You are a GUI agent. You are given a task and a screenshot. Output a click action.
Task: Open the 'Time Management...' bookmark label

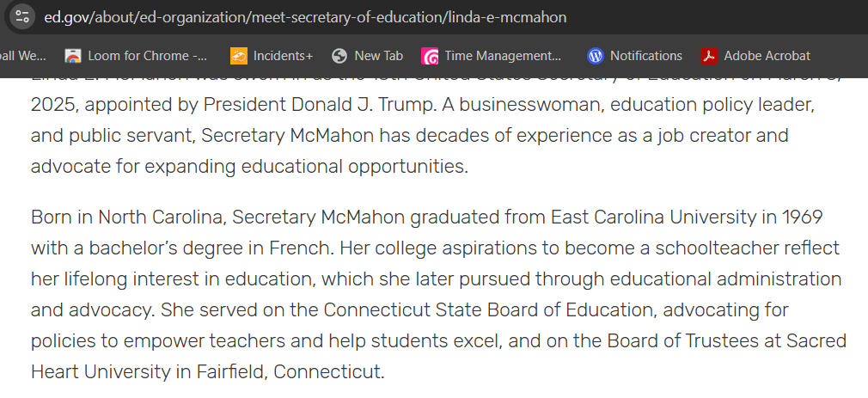tap(502, 56)
